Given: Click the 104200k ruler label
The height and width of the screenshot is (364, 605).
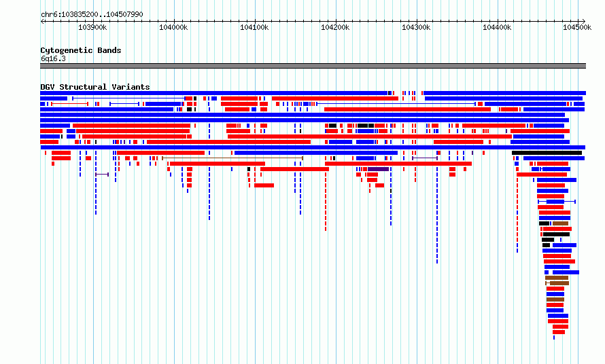Looking at the screenshot, I should pos(335,27).
